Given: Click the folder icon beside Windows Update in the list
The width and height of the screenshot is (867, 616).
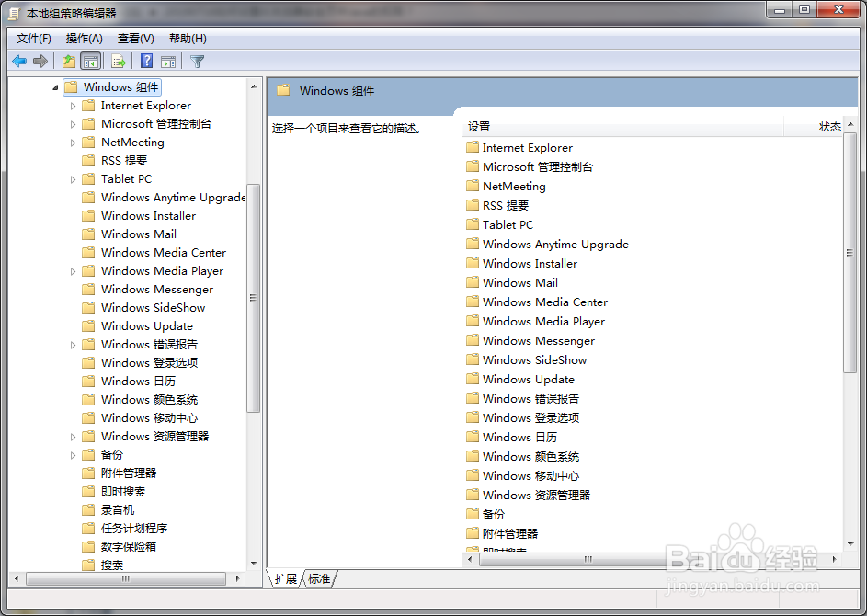Looking at the screenshot, I should (x=473, y=379).
